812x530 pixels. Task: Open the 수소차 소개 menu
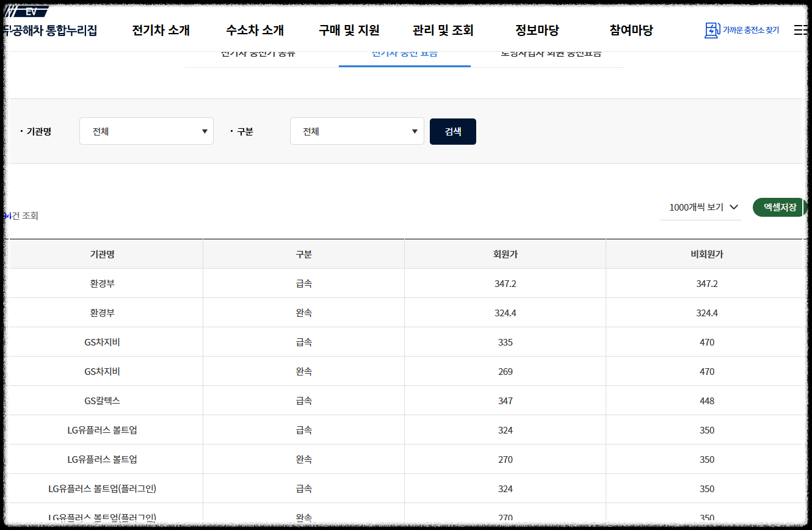click(255, 30)
